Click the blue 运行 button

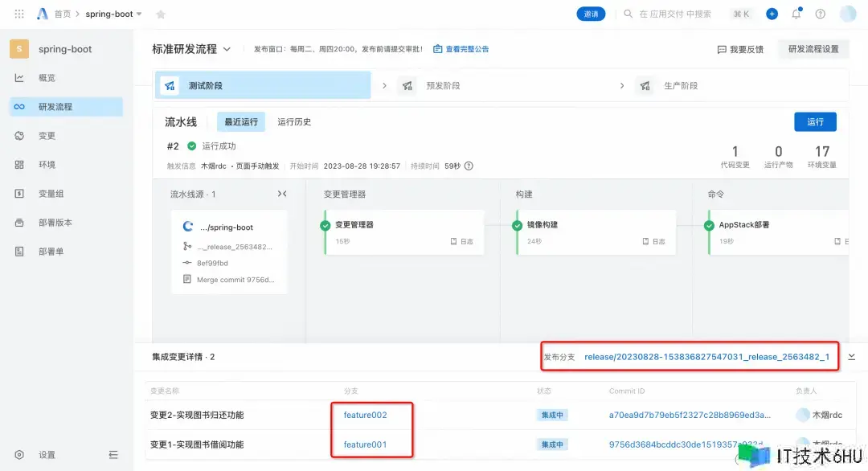tap(815, 122)
